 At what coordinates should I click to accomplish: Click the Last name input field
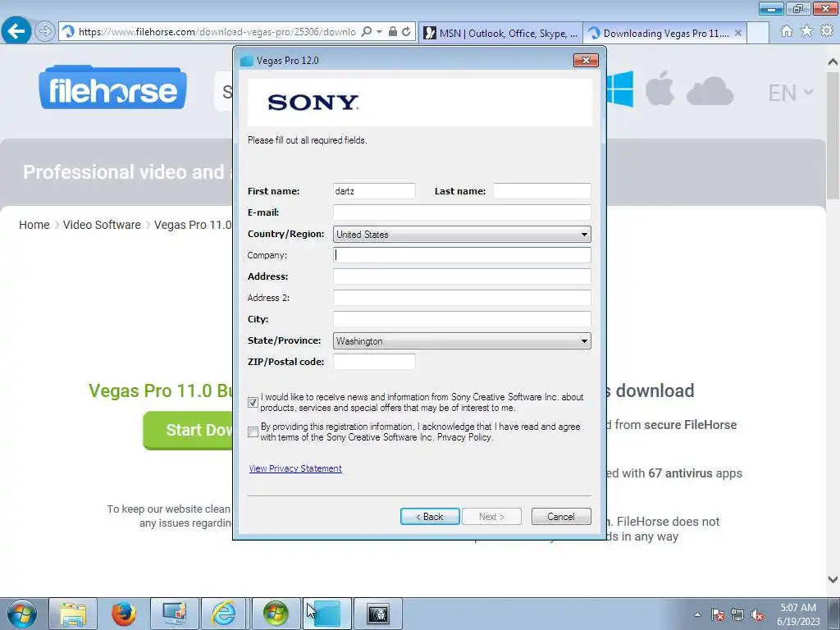pos(542,191)
